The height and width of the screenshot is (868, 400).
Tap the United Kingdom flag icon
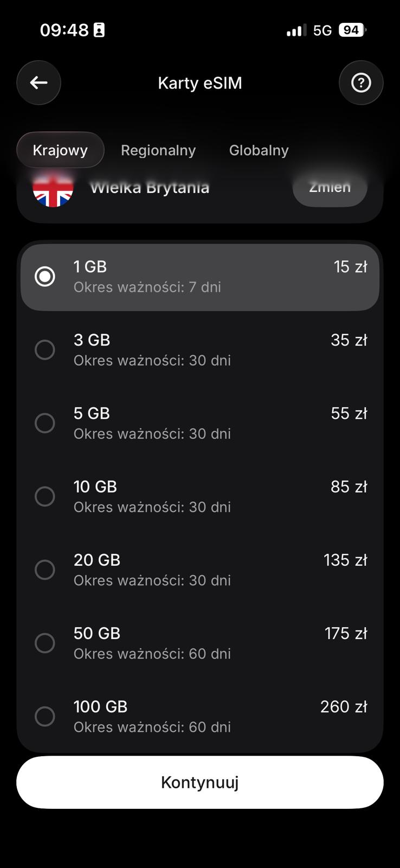coord(53,190)
